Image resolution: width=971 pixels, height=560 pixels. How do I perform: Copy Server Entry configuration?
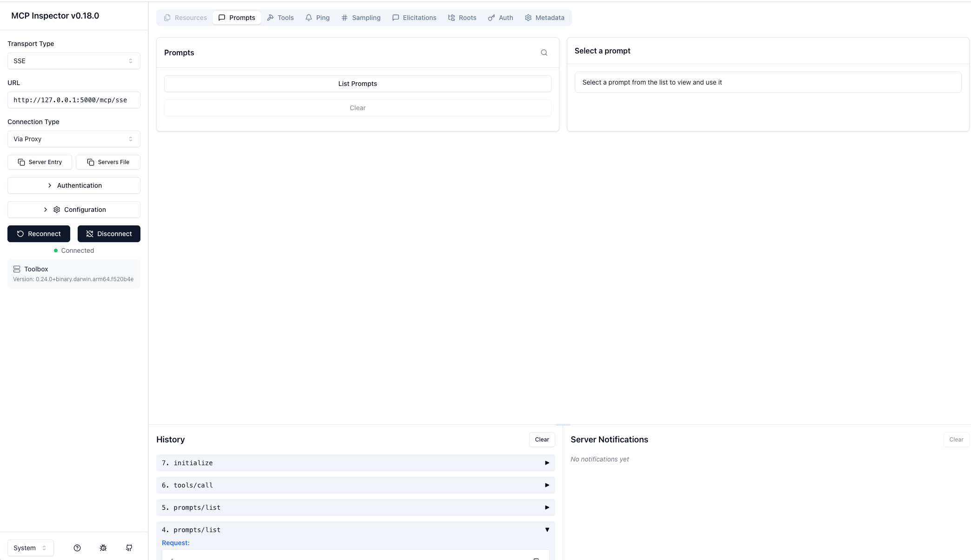click(x=40, y=162)
